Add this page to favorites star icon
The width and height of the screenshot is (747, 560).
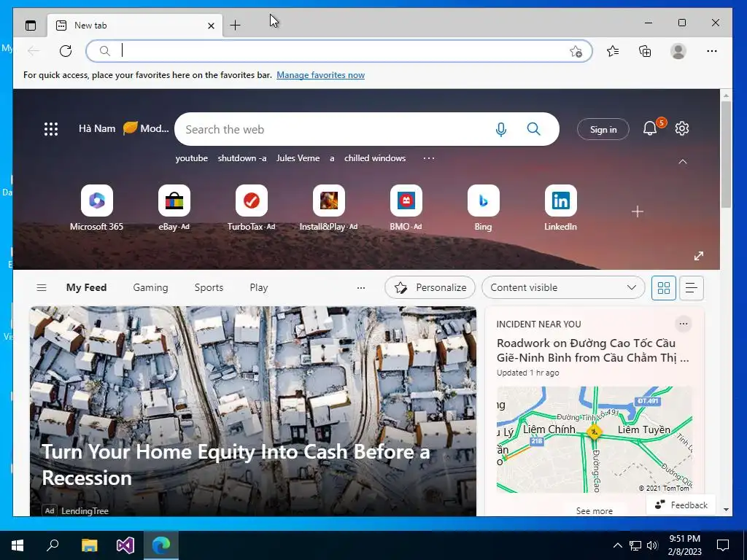pyautogui.click(x=576, y=52)
